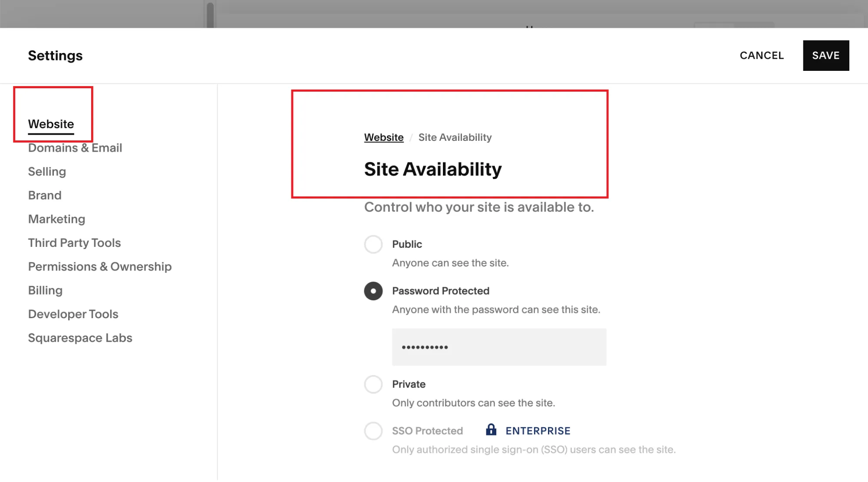Select the Private radio button
Screen dimensions: 868x482
point(373,384)
